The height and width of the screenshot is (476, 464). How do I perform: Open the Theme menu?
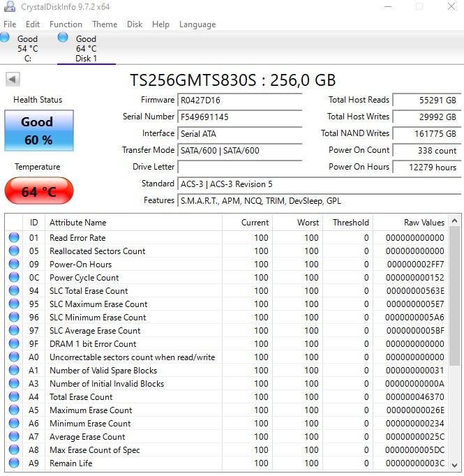[105, 24]
